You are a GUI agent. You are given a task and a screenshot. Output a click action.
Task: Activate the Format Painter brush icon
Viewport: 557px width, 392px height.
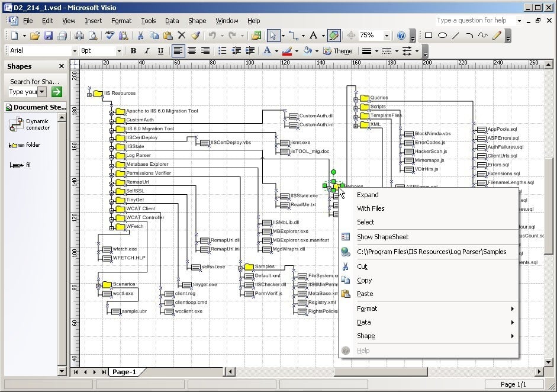pyautogui.click(x=195, y=36)
